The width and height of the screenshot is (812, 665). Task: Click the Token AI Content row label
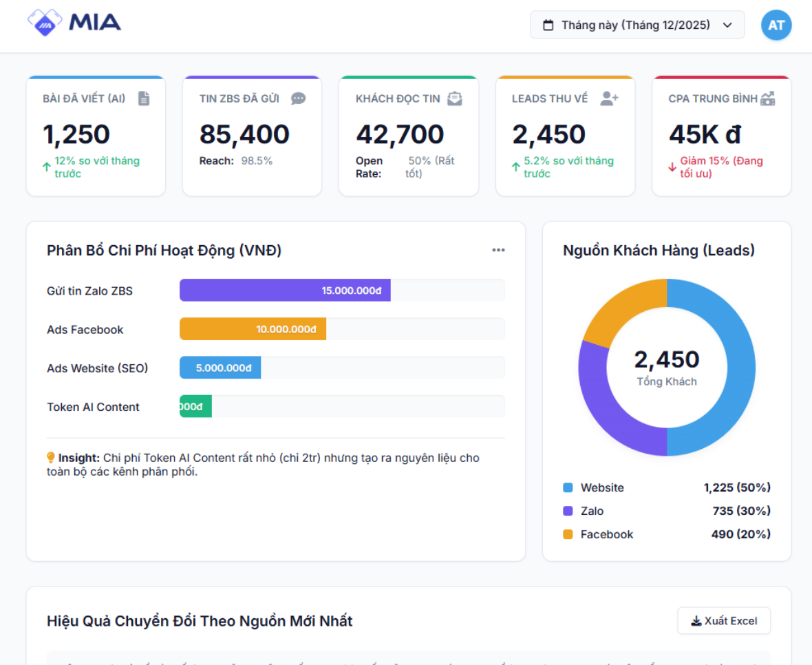pyautogui.click(x=93, y=407)
